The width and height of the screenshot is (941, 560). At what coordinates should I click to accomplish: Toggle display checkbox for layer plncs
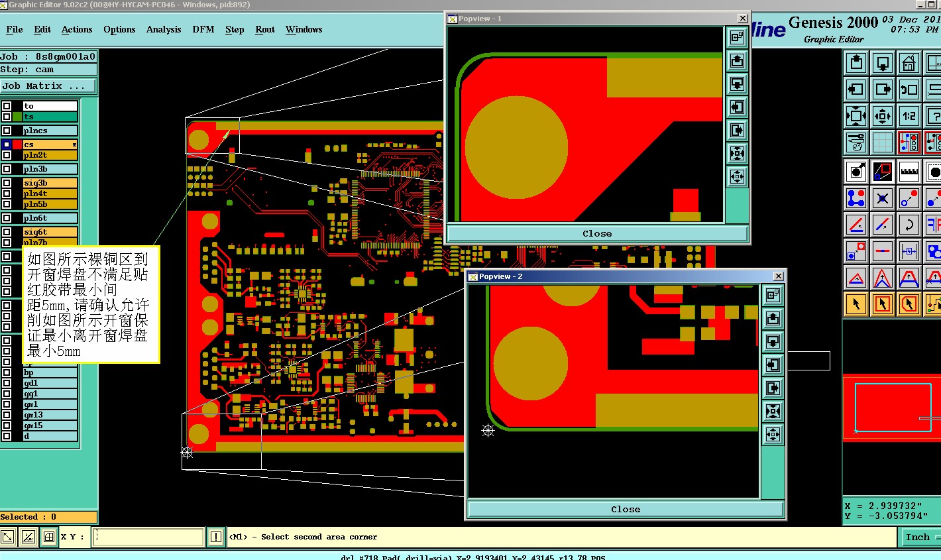7,131
